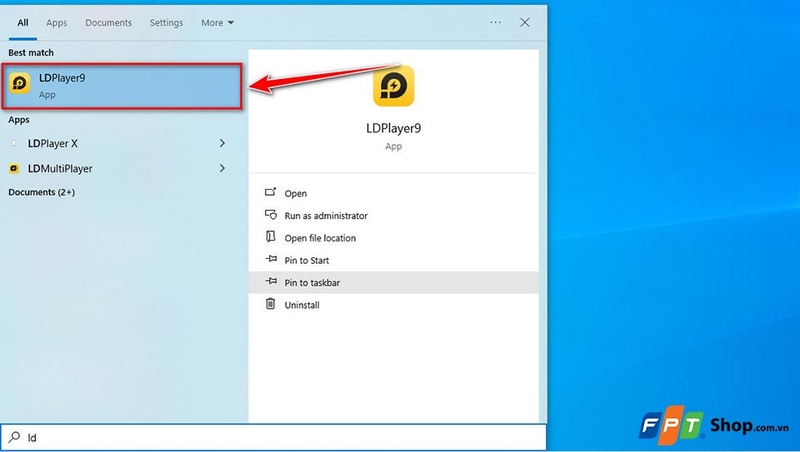Click the 'Best match' heading
The width and height of the screenshot is (800, 452).
pos(31,53)
